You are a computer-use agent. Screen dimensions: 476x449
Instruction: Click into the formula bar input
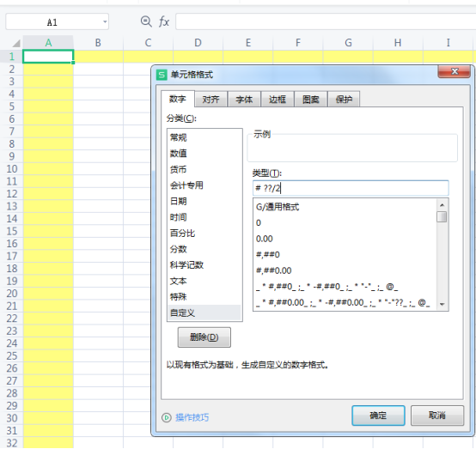point(326,21)
